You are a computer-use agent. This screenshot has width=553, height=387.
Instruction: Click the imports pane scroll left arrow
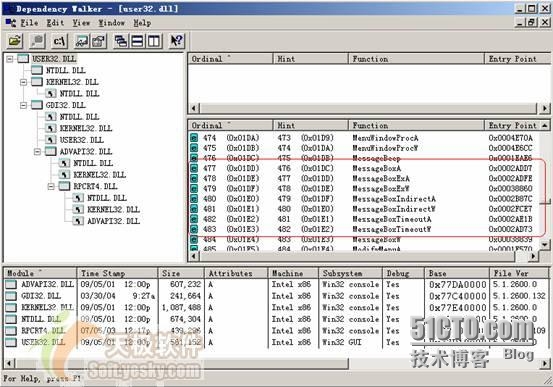coord(194,108)
